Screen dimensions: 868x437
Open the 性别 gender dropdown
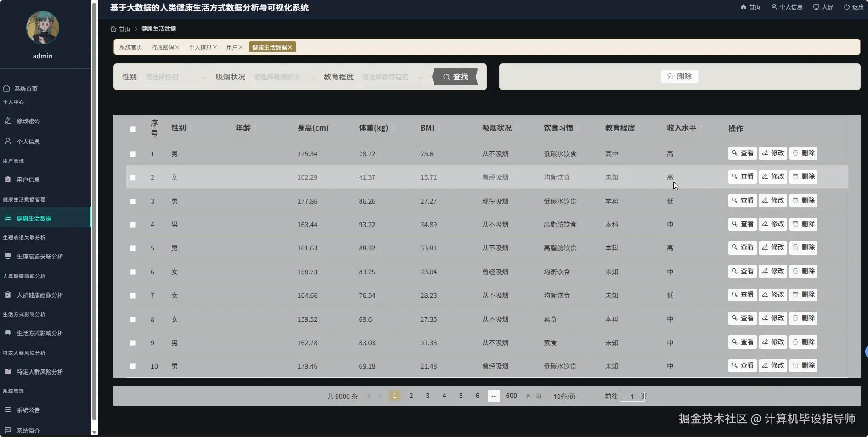(x=175, y=77)
